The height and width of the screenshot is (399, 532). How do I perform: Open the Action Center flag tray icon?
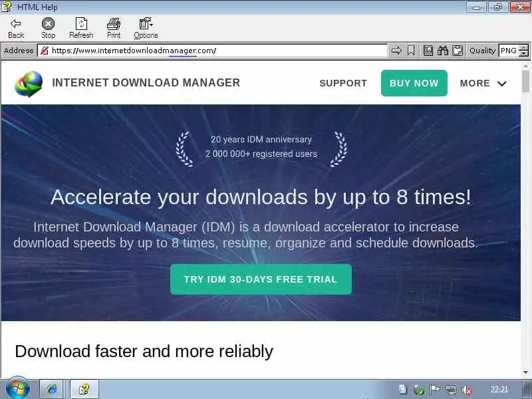435,390
